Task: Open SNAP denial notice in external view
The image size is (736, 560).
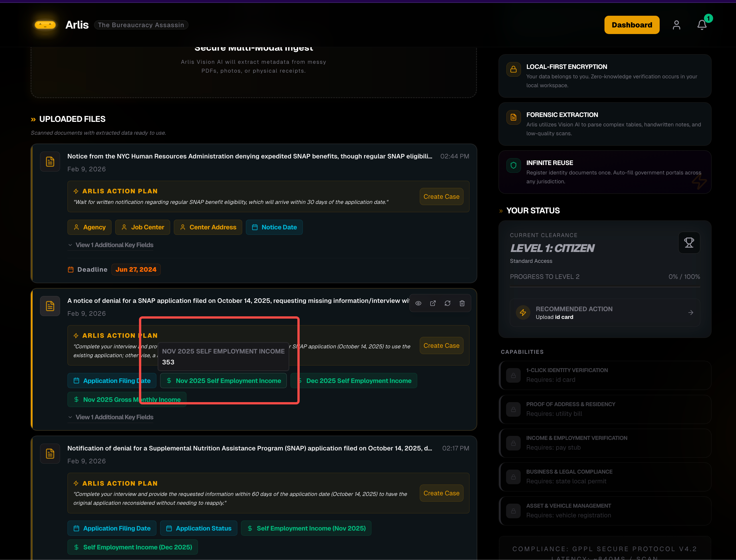Action: tap(433, 303)
